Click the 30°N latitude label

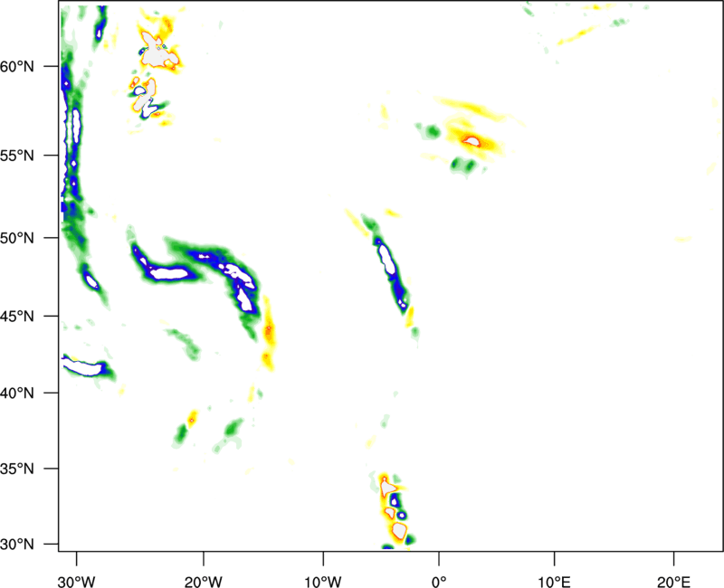(x=17, y=545)
